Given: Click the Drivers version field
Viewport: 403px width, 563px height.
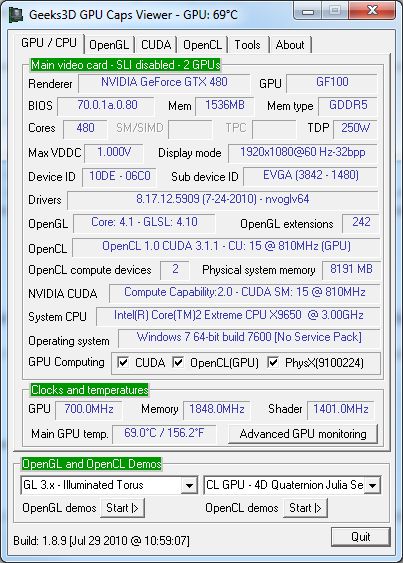Looking at the screenshot, I should pos(223,200).
